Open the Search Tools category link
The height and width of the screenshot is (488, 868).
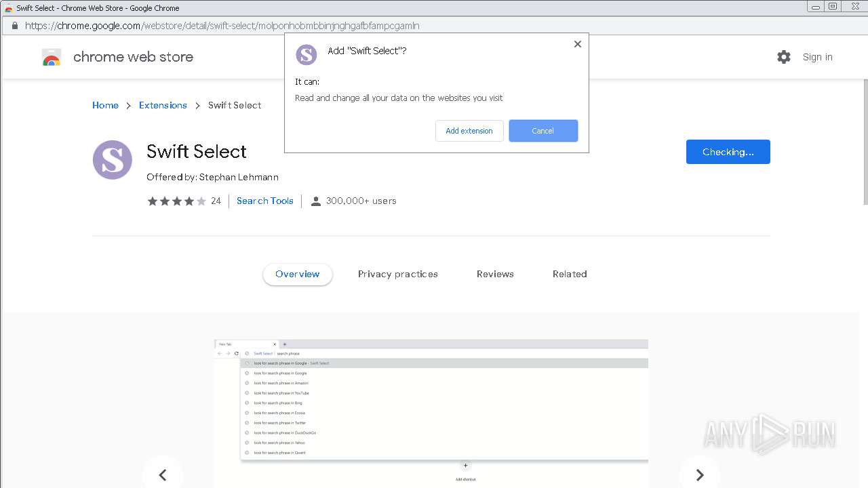[x=265, y=201]
